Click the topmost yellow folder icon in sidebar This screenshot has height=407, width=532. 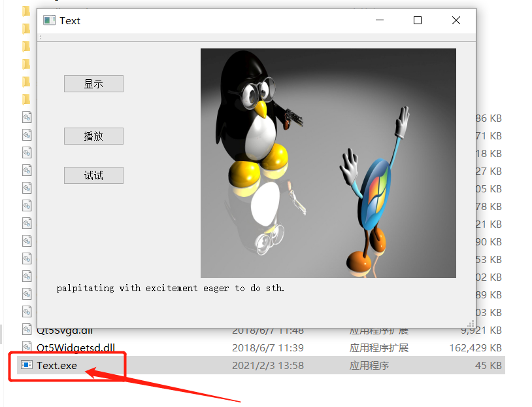25,11
